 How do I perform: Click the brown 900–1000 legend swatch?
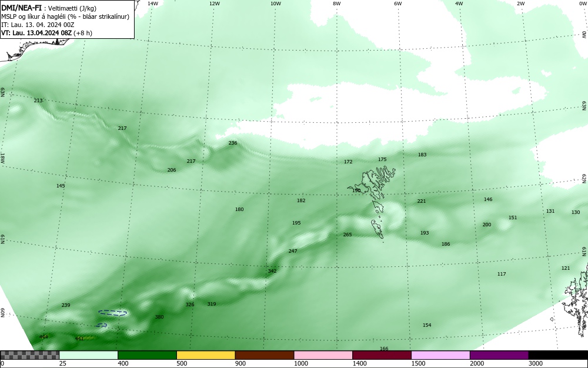265,355
